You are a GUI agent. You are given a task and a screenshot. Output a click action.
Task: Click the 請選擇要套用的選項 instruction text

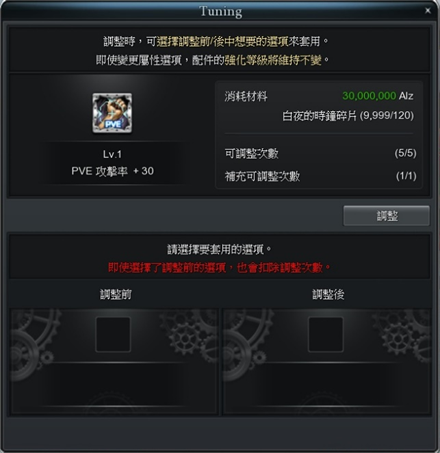coord(219,249)
